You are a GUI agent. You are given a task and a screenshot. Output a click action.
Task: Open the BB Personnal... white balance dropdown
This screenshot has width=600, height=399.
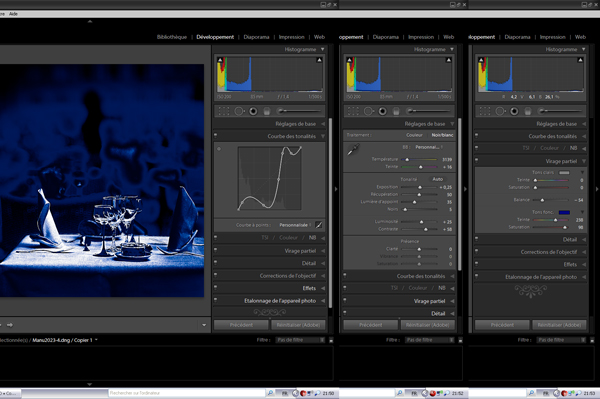pyautogui.click(x=429, y=147)
